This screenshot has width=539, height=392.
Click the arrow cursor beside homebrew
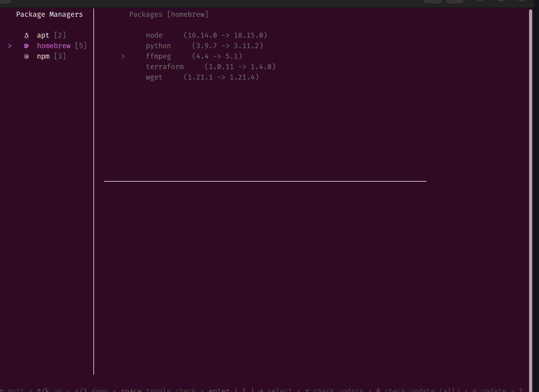10,46
